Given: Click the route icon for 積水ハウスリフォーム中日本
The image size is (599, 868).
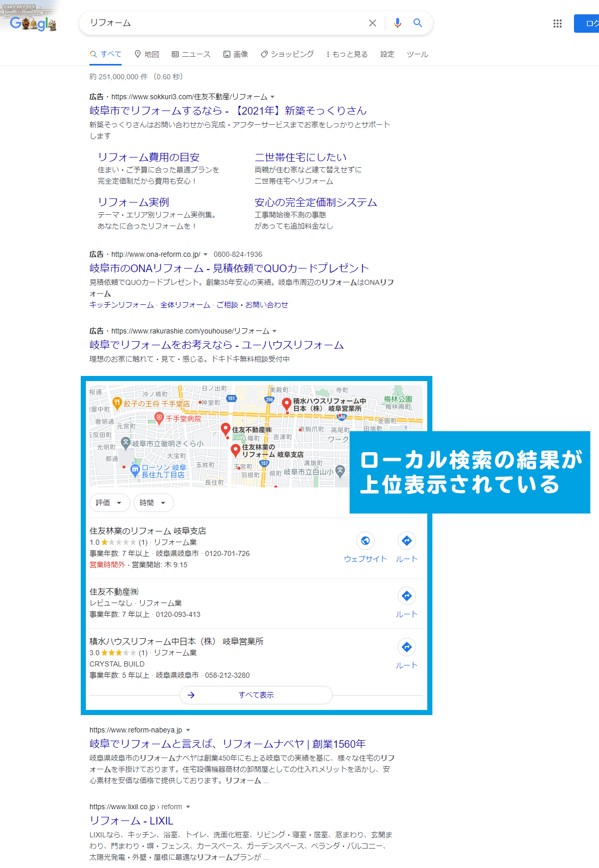Looking at the screenshot, I should pos(407,647).
